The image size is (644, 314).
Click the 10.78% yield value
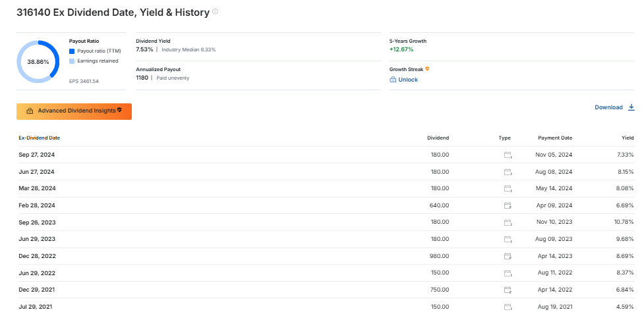tap(625, 222)
